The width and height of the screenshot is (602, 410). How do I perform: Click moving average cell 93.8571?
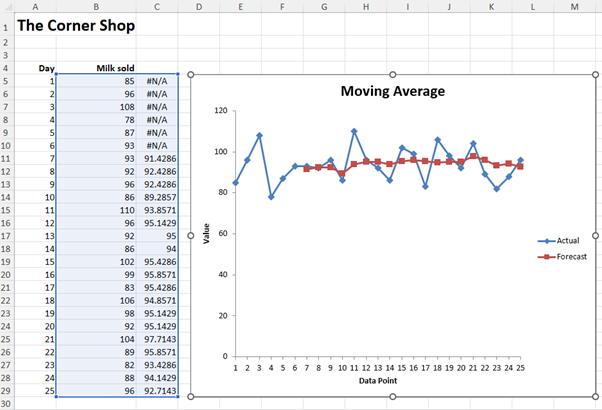click(x=157, y=210)
